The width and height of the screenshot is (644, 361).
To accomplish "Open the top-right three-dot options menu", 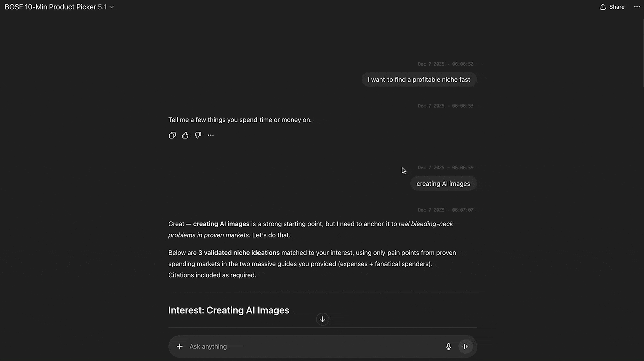I will click(637, 7).
